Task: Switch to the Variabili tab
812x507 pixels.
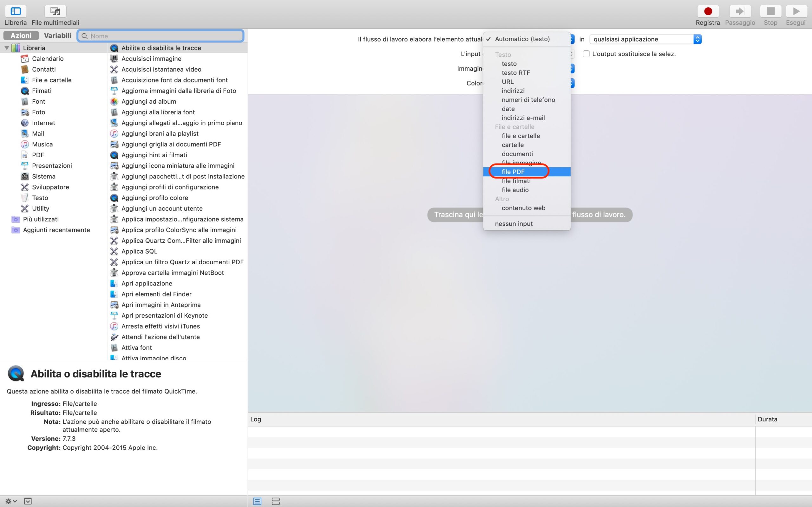Action: click(x=57, y=35)
